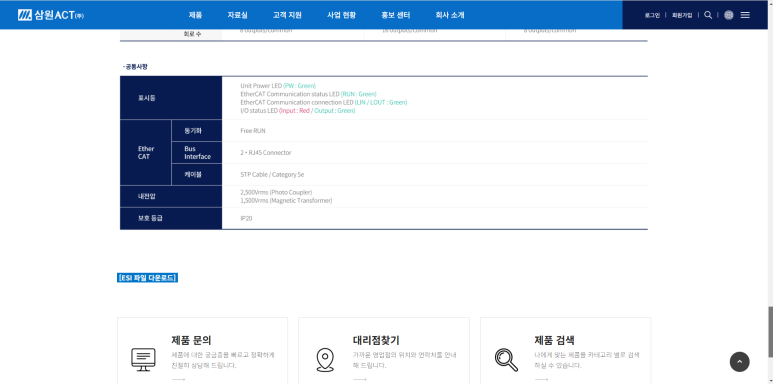Image resolution: width=773 pixels, height=384 pixels.
Task: Open the 자료실 menu
Action: click(x=237, y=15)
